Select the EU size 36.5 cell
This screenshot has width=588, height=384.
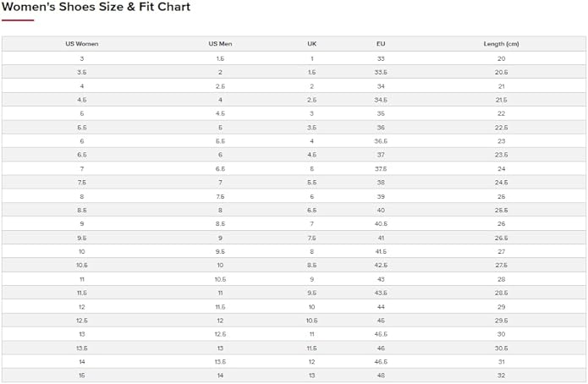381,141
